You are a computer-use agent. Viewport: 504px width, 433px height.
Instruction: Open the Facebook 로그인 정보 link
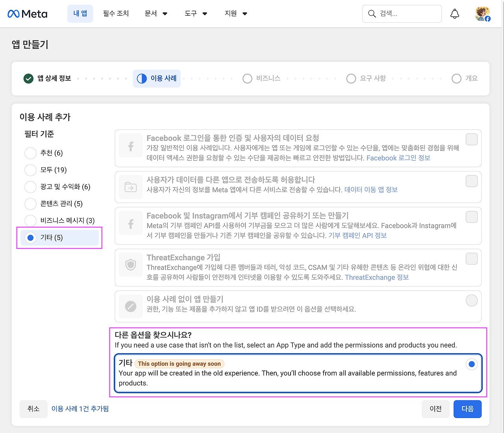click(x=398, y=158)
